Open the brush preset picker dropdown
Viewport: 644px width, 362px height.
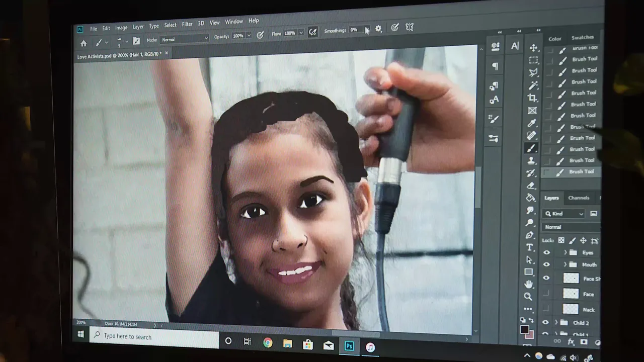126,41
